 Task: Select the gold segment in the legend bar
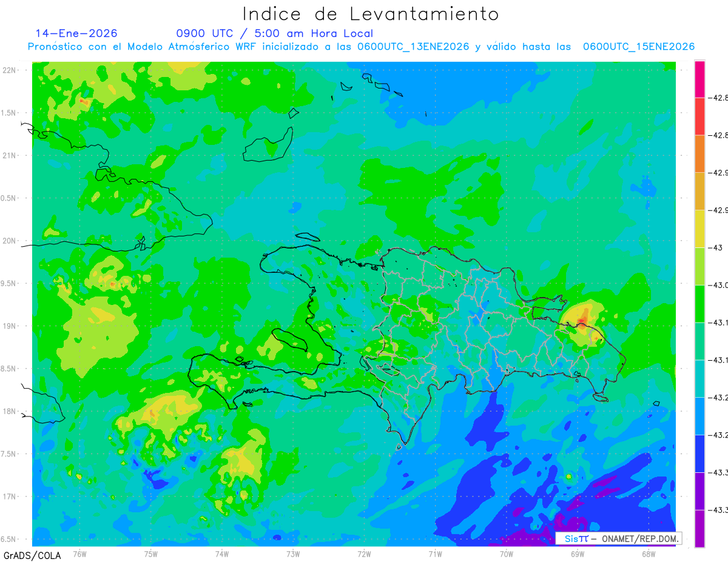pos(699,192)
